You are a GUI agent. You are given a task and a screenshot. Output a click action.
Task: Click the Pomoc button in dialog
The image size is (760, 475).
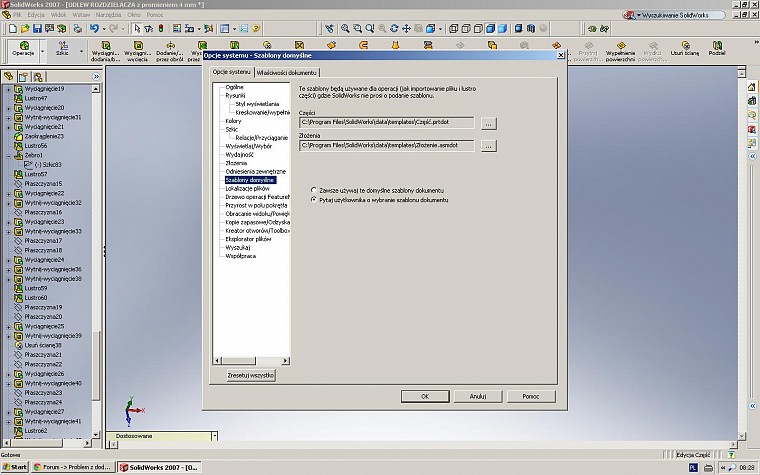point(531,396)
